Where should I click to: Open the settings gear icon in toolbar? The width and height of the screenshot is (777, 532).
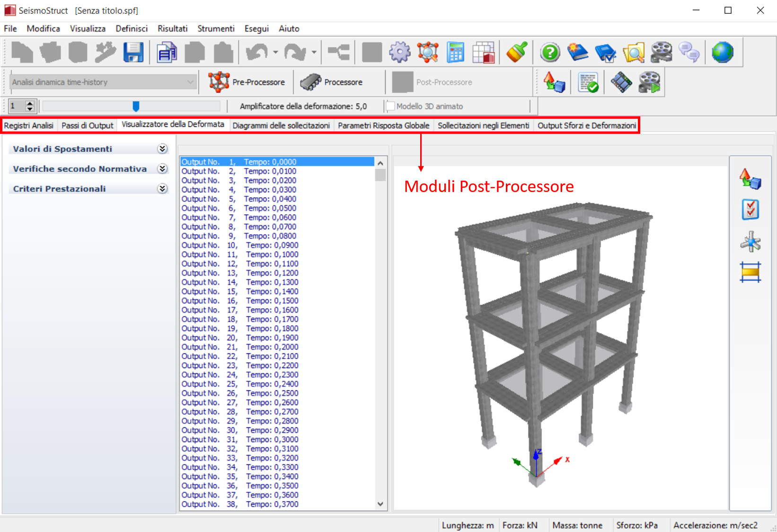(x=400, y=52)
